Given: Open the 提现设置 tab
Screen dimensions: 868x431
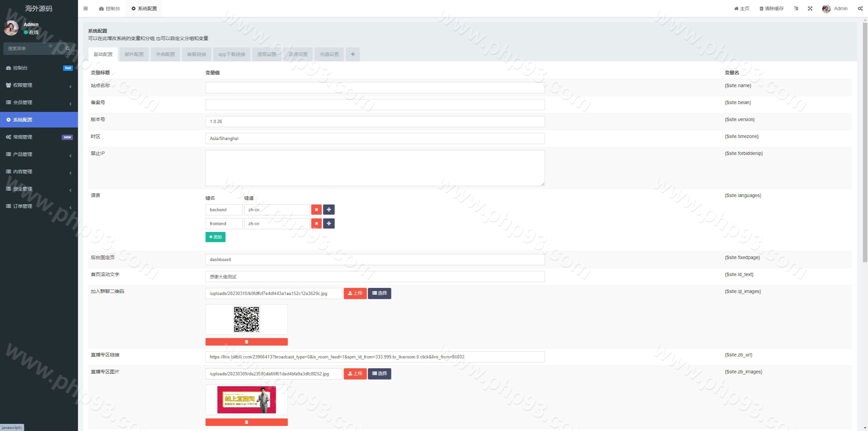Looking at the screenshot, I should [x=267, y=54].
